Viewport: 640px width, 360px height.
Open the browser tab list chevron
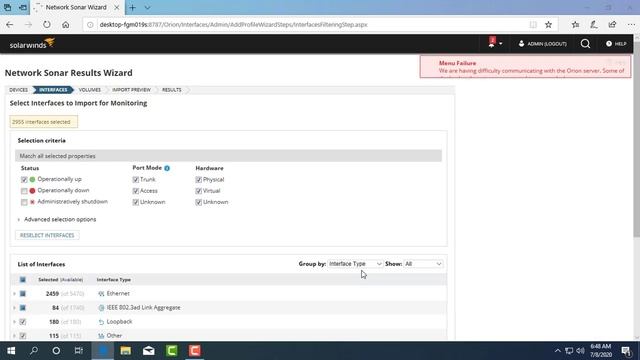click(x=147, y=7)
